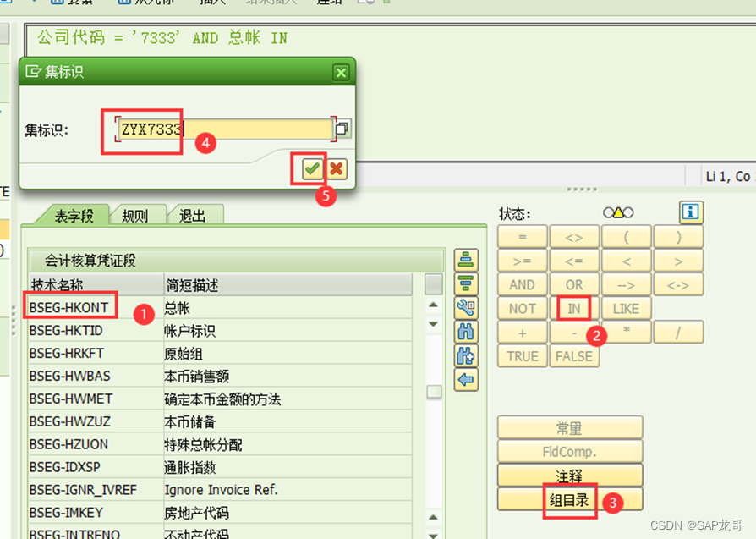756x539 pixels.
Task: Select the NOT operator button
Action: click(x=522, y=308)
